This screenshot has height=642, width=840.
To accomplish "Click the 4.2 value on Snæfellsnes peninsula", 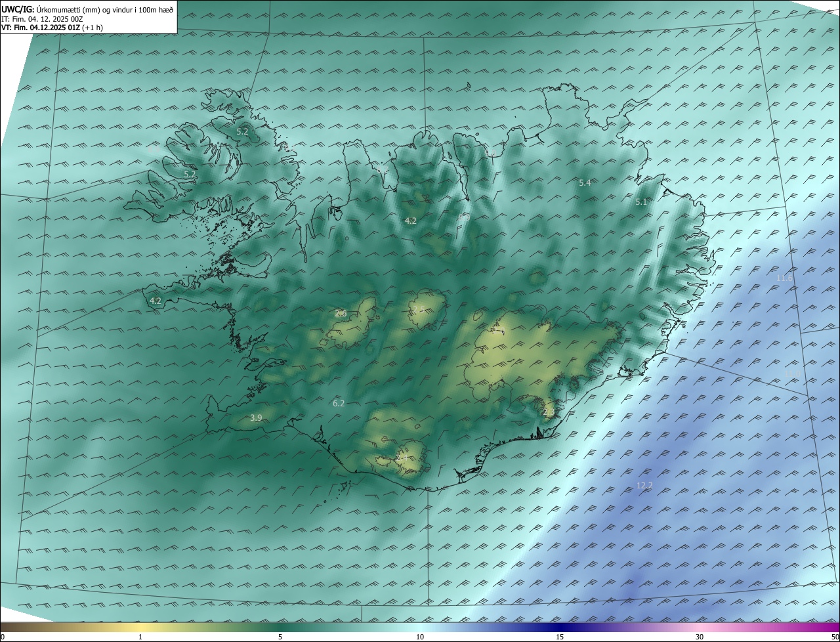I will (x=156, y=301).
